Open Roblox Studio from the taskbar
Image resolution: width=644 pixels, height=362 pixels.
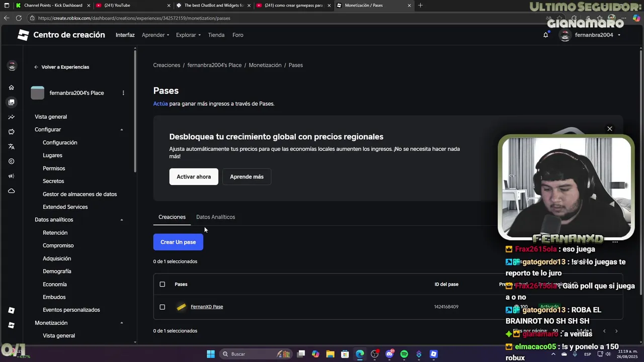(434, 354)
